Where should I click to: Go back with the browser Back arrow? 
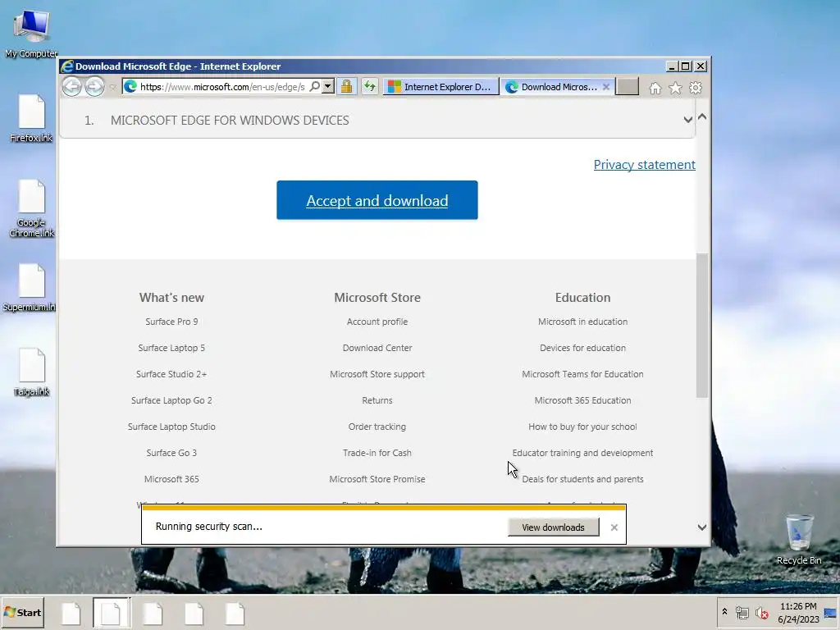click(72, 87)
